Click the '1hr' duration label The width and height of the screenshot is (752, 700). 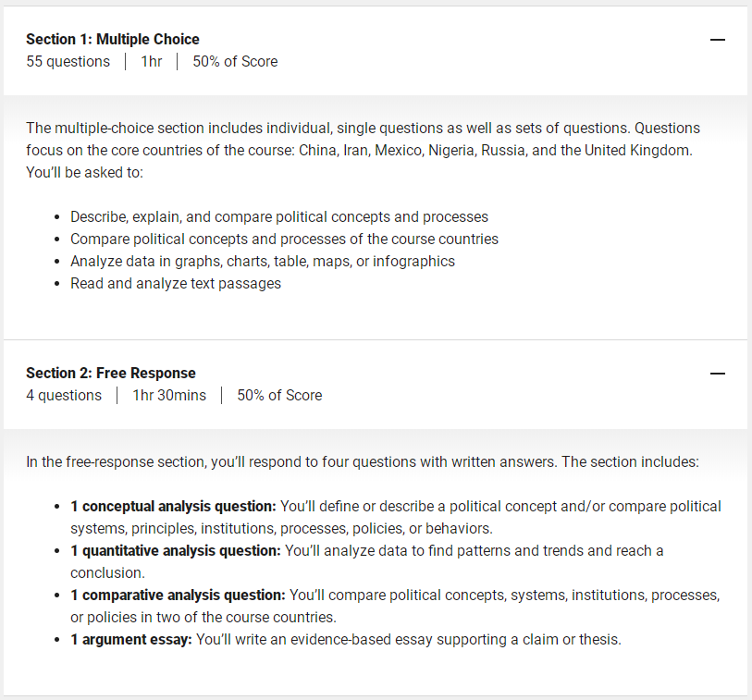point(152,61)
